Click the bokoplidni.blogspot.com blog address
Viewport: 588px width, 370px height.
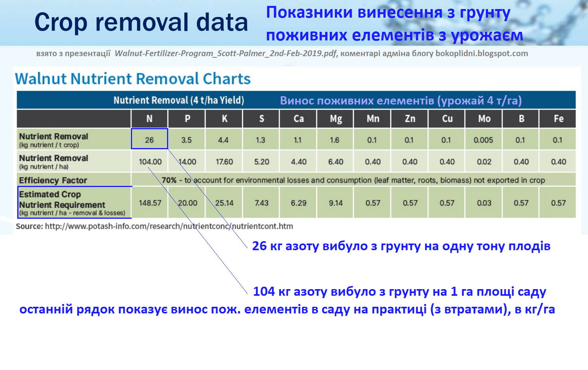[x=481, y=53]
